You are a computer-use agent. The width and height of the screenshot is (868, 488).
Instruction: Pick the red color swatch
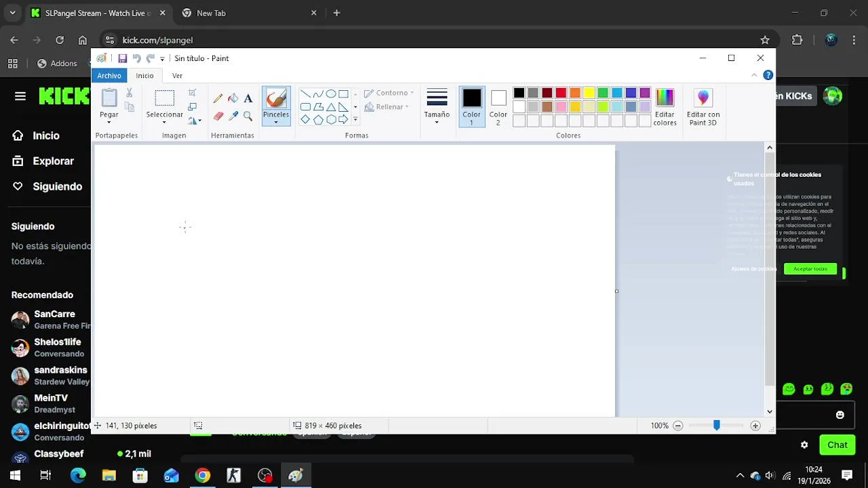tap(561, 93)
